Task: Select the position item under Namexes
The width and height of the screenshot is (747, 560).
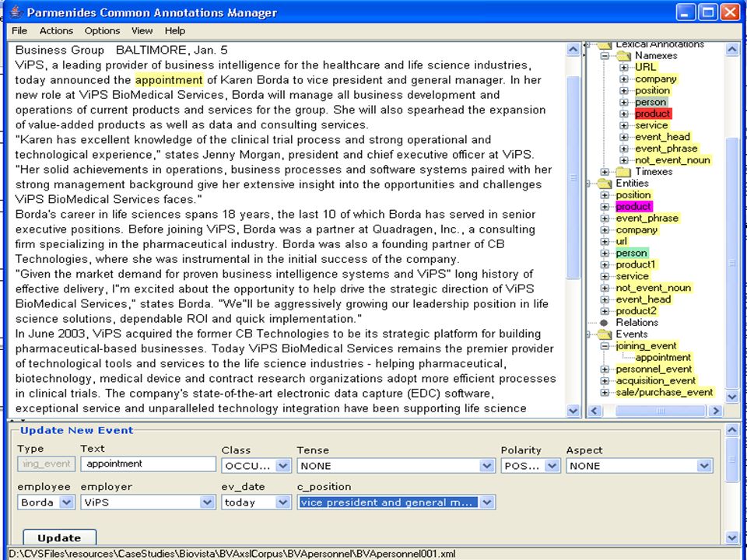Action: [652, 90]
